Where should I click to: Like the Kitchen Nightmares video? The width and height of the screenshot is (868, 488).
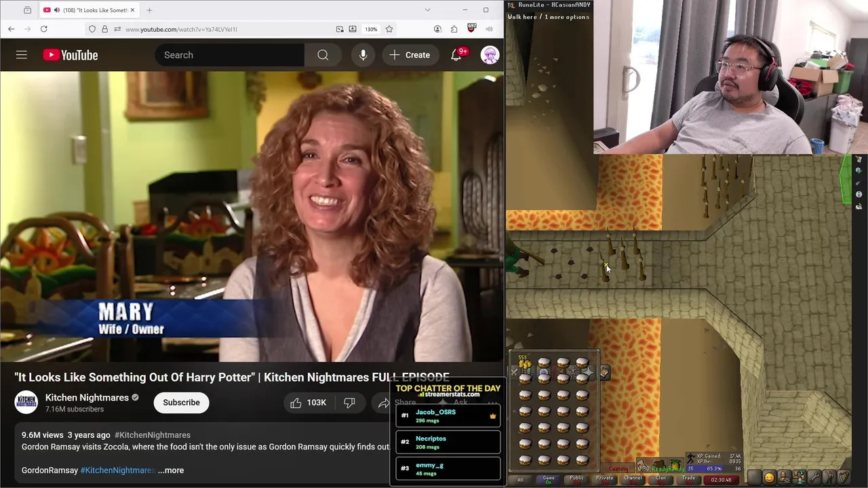pyautogui.click(x=309, y=403)
